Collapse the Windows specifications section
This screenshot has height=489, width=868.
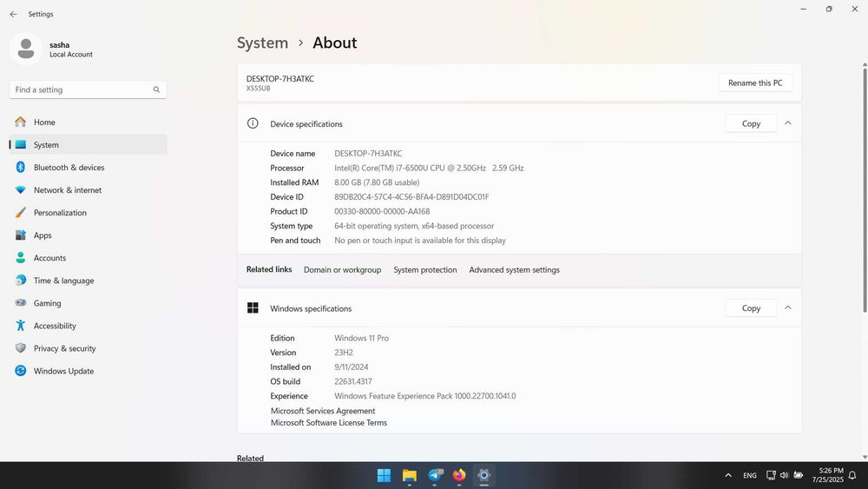click(x=788, y=307)
